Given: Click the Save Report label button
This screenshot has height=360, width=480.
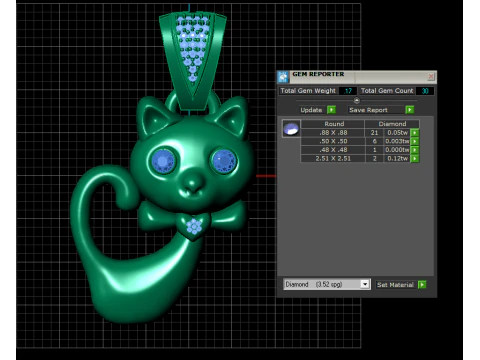Looking at the screenshot, I should [368, 110].
